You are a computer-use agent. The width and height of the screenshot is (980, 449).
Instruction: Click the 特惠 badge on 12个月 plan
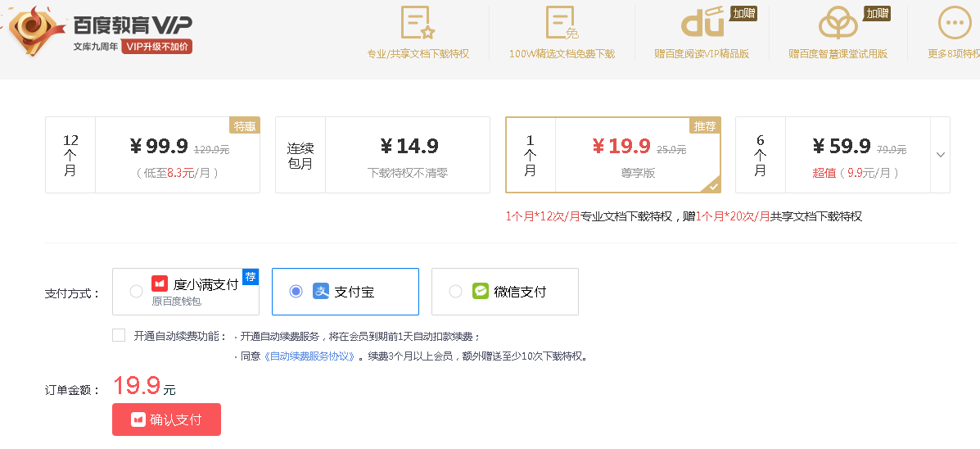pos(244,125)
